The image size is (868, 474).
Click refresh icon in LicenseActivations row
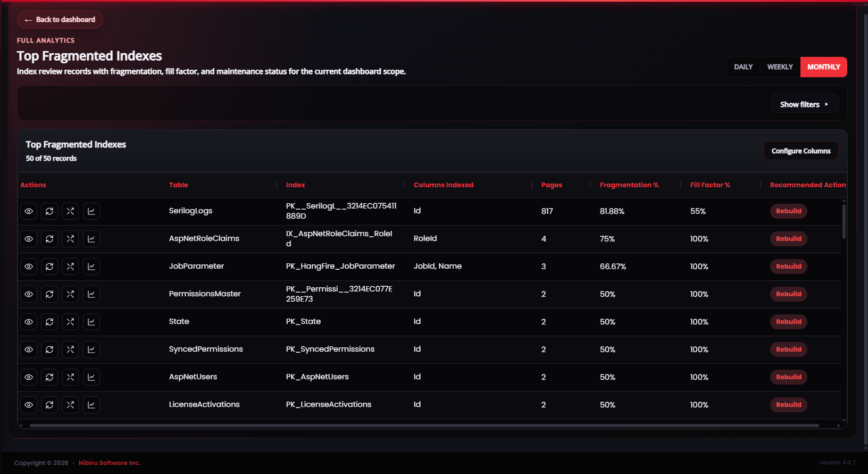point(49,405)
